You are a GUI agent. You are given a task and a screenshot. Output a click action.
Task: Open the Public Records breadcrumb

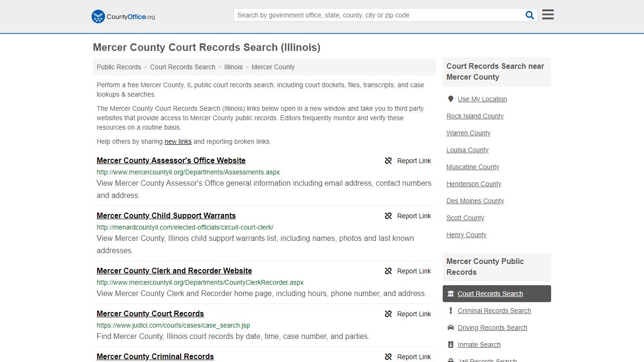(119, 67)
